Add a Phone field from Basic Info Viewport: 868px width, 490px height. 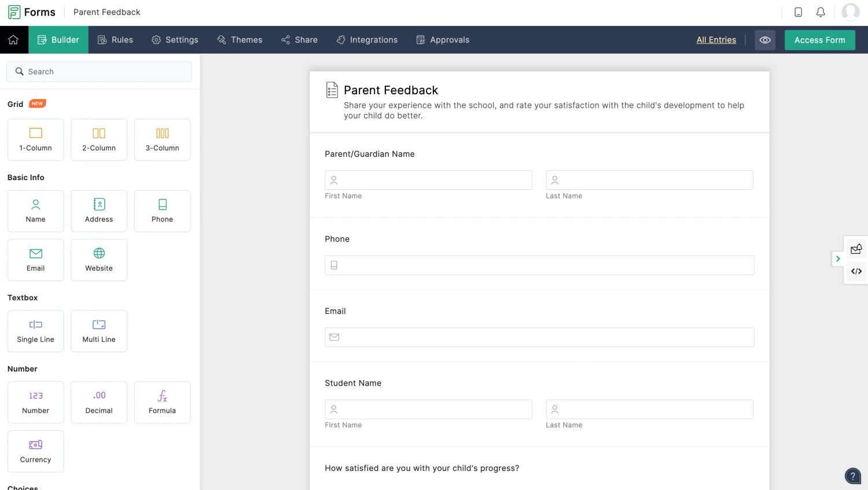coord(162,210)
